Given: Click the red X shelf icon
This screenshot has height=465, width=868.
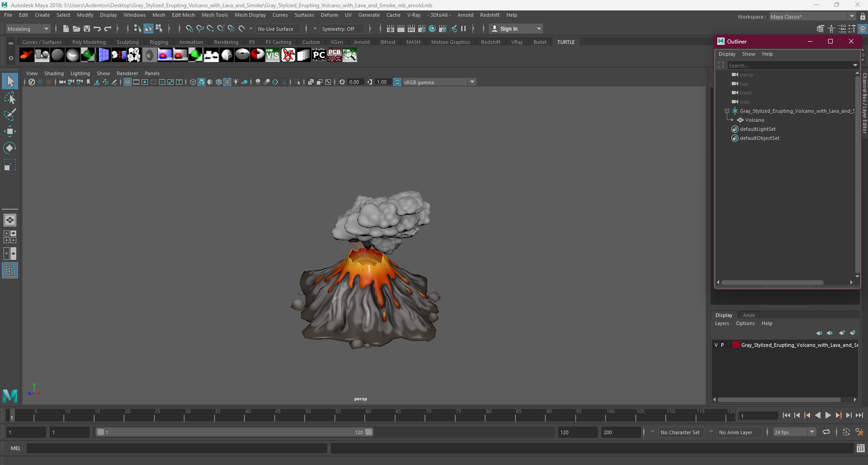Looking at the screenshot, I should pos(288,55).
